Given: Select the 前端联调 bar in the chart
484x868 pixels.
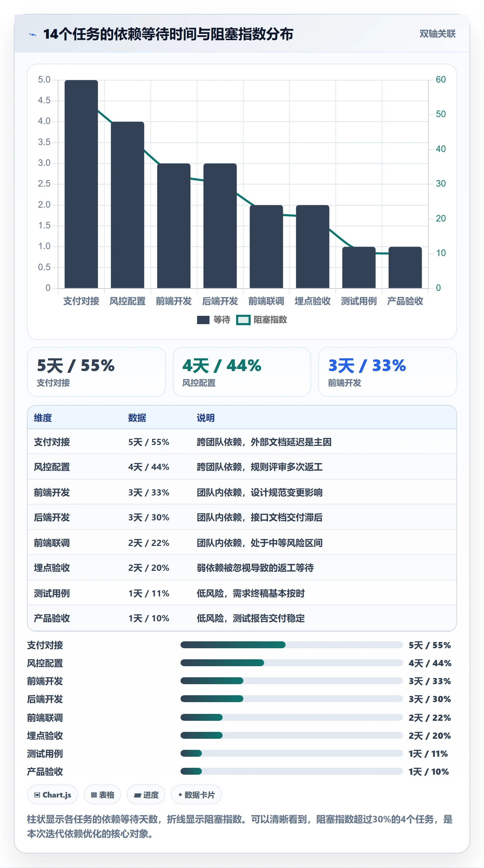Looking at the screenshot, I should pyautogui.click(x=267, y=247).
